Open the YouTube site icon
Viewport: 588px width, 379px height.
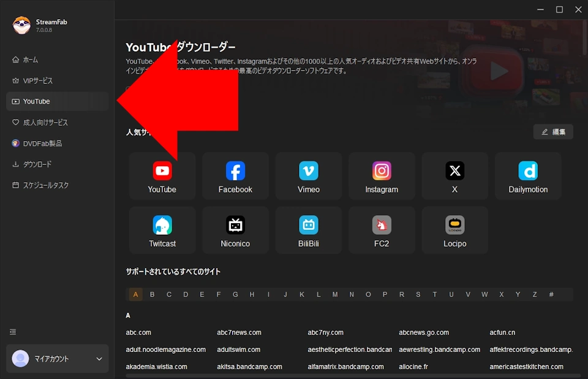[162, 175]
